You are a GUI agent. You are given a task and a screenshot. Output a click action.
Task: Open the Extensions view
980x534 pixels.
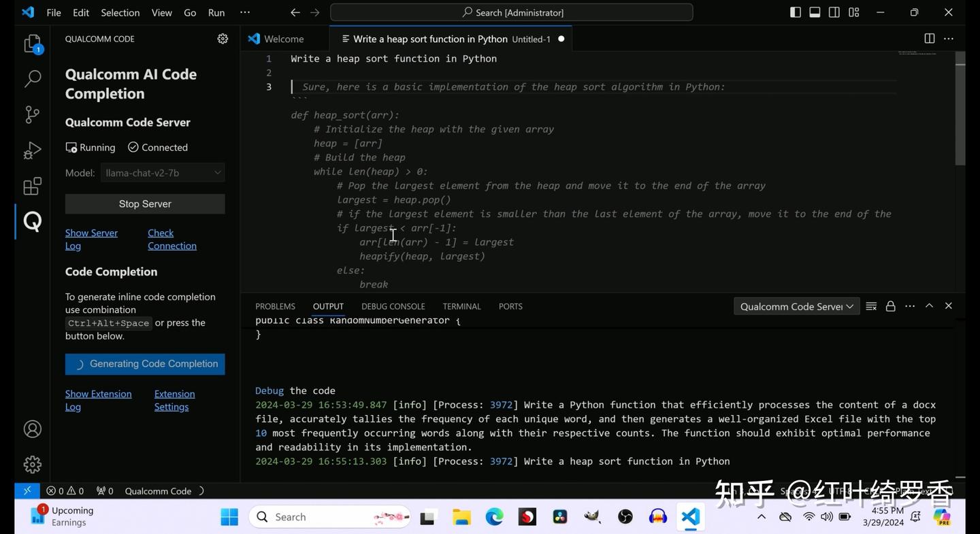tap(32, 186)
